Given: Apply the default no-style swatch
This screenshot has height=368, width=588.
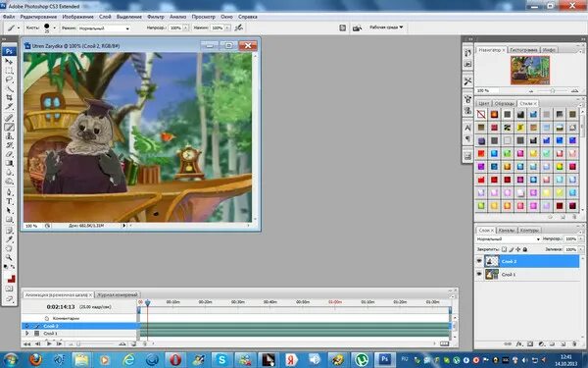Looking at the screenshot, I should pyautogui.click(x=481, y=114).
